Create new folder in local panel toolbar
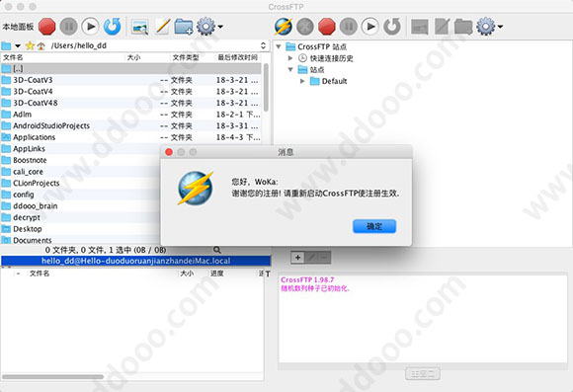573x392 pixels. pyautogui.click(x=184, y=27)
